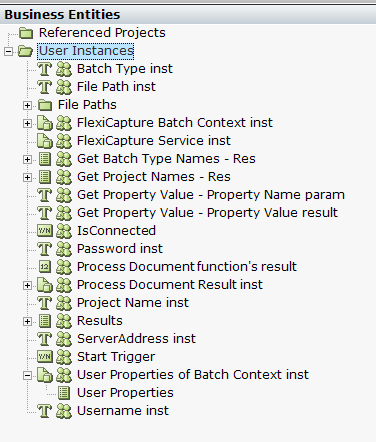Expand FlexiCapture Batch Context inst node

point(27,123)
